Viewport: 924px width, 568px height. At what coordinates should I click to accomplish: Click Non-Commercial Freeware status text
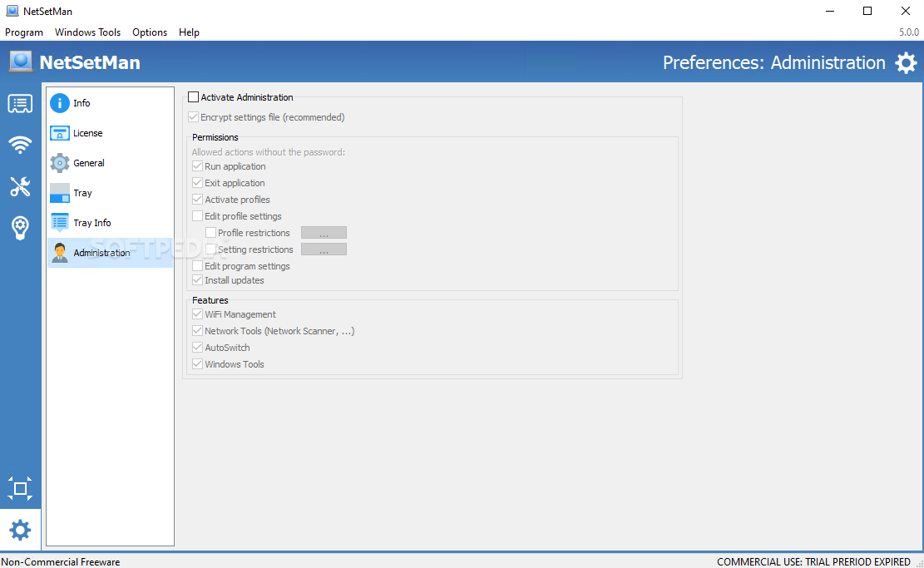coord(61,562)
